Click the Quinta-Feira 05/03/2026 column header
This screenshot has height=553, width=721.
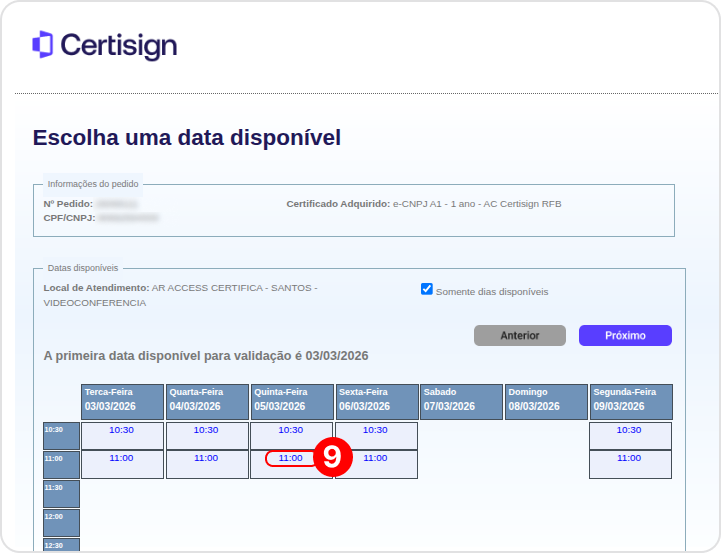coord(292,402)
